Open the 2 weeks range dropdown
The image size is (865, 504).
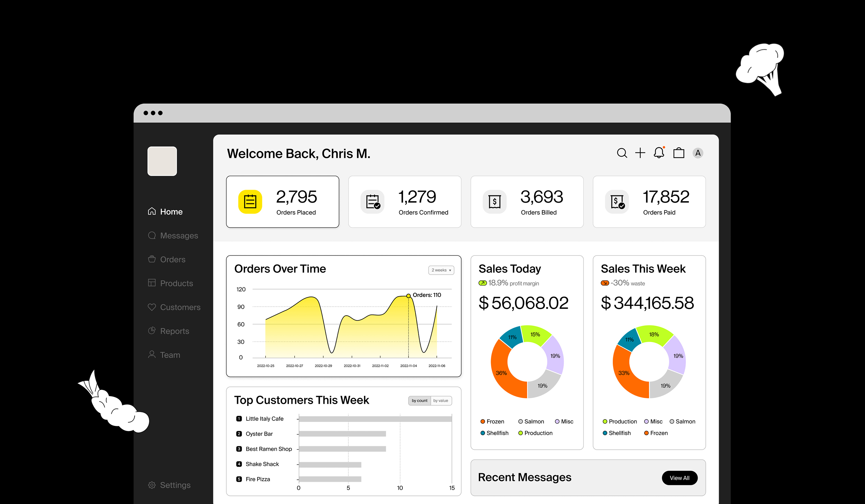pyautogui.click(x=441, y=270)
